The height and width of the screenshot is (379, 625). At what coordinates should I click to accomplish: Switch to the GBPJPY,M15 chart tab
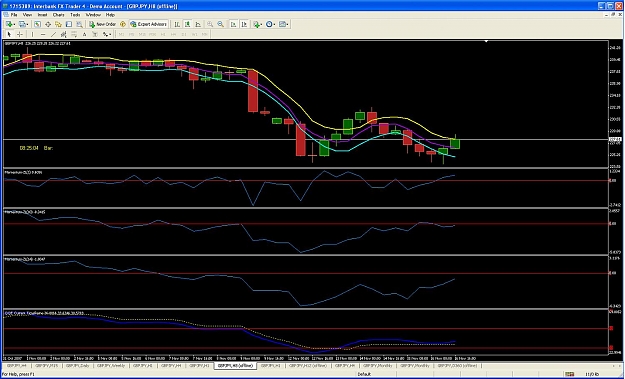[x=47, y=365]
